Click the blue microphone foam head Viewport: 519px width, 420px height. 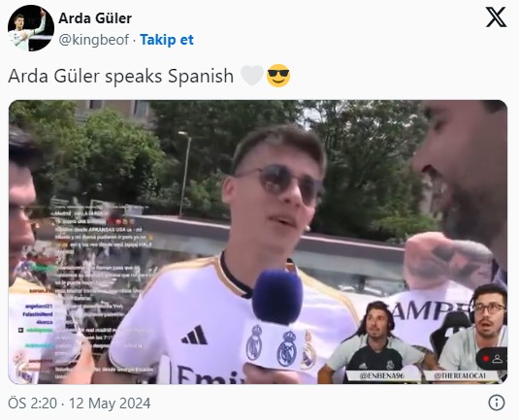[x=277, y=296]
